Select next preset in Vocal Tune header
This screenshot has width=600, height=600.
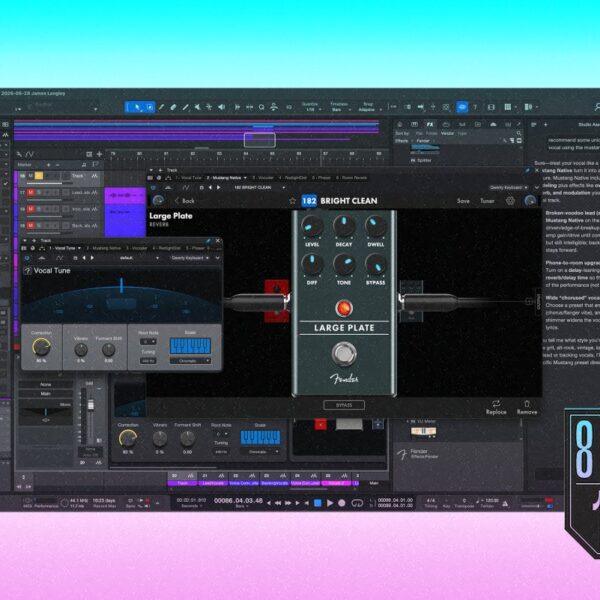[92, 258]
